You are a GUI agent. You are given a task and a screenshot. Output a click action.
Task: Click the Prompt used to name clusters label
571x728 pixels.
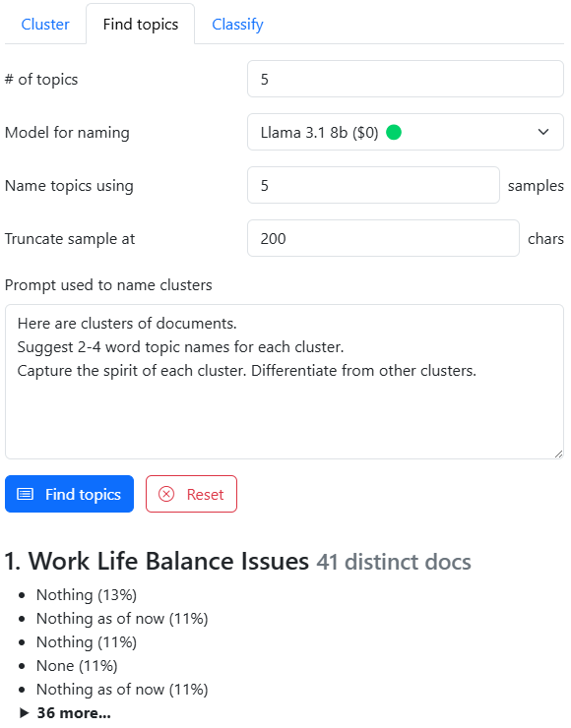pos(108,284)
